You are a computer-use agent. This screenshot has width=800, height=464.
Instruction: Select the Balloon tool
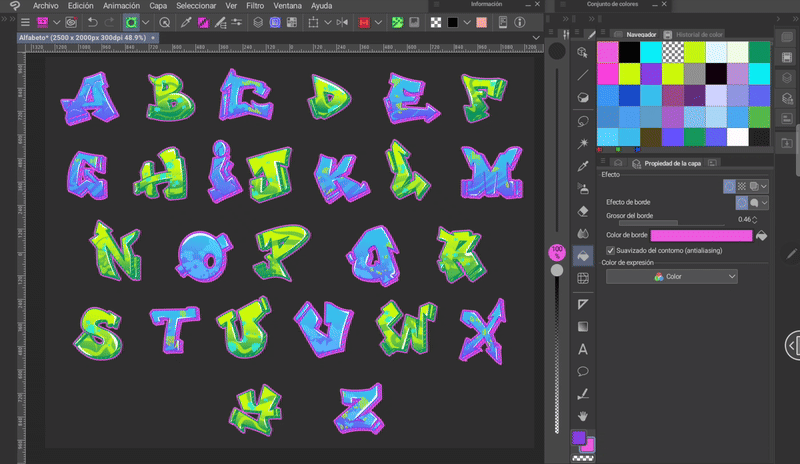click(583, 371)
